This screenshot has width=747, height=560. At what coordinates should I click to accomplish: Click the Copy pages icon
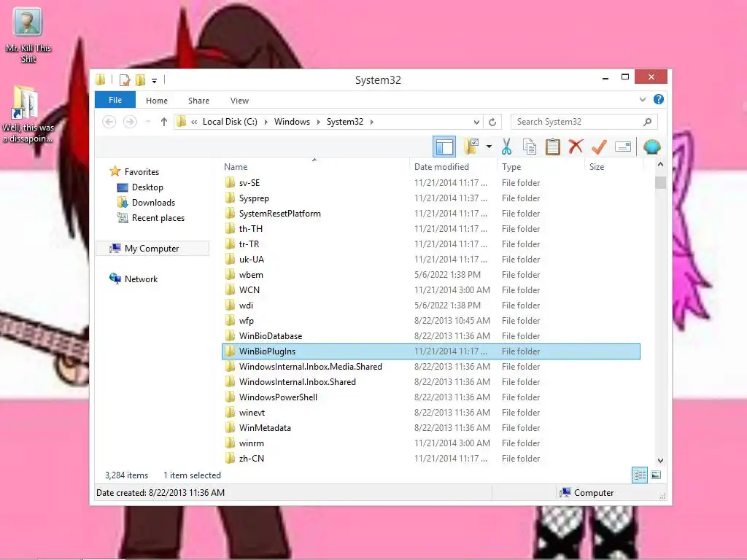coord(530,147)
